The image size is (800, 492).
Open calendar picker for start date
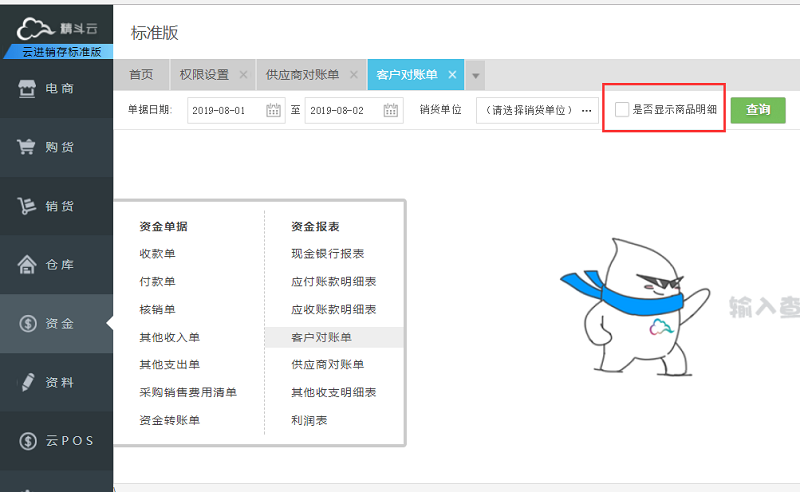(273, 110)
